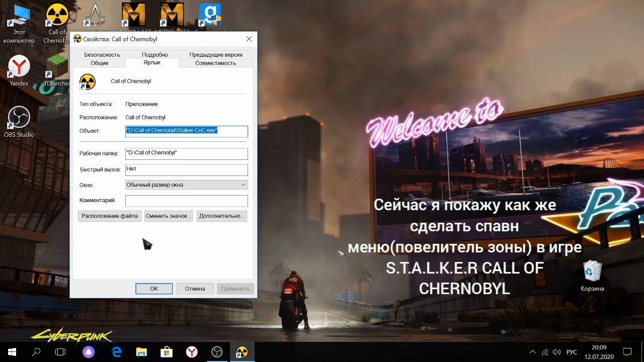Viewport: 644px width, 362px height.
Task: Select the Этот компьютер desktop icon
Action: click(19, 24)
